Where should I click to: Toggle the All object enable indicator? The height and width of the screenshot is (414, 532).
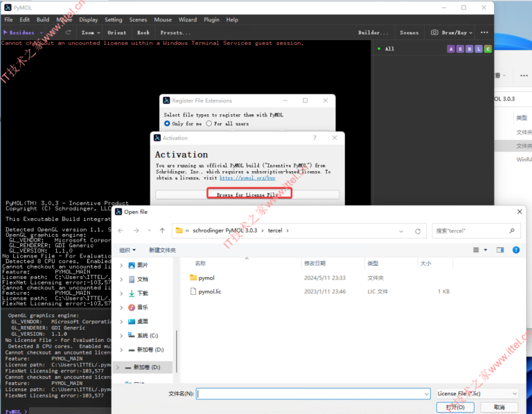(x=379, y=49)
